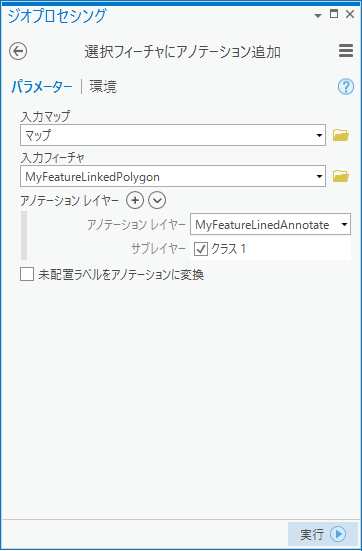Run the tool with 実行 button
Screen dimensions: 362x551
coord(323,534)
